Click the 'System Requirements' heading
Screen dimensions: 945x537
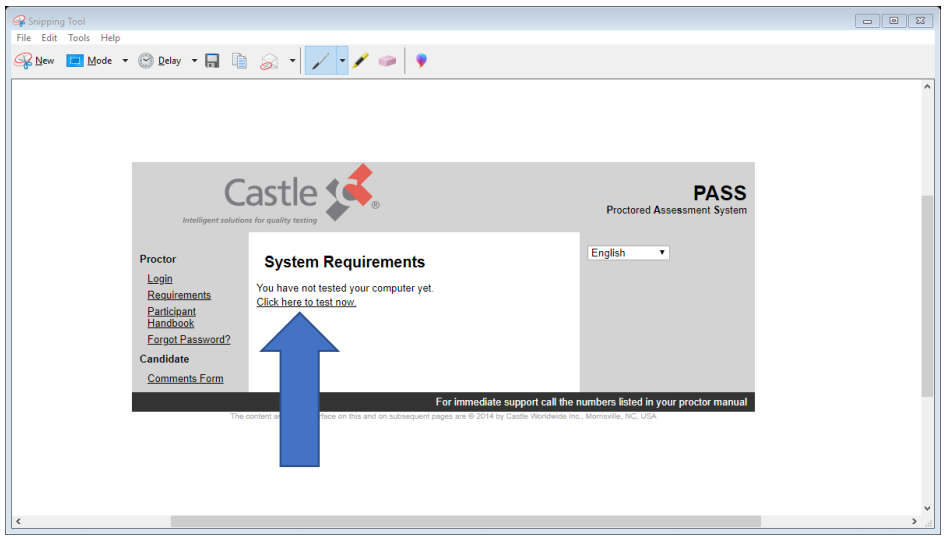pos(344,262)
